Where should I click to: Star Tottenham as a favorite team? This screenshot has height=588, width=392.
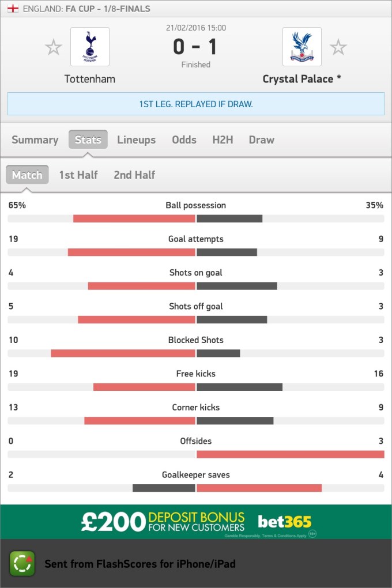pyautogui.click(x=54, y=47)
